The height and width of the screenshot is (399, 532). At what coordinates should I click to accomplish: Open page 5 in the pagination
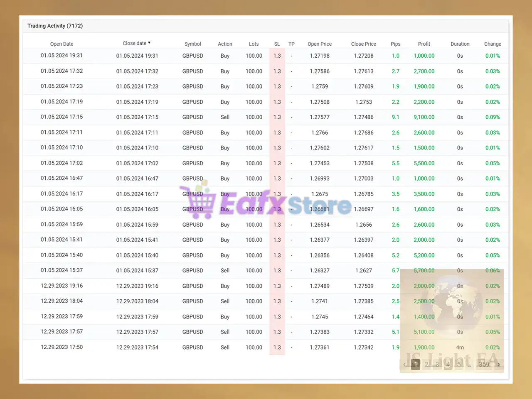pyautogui.click(x=459, y=365)
